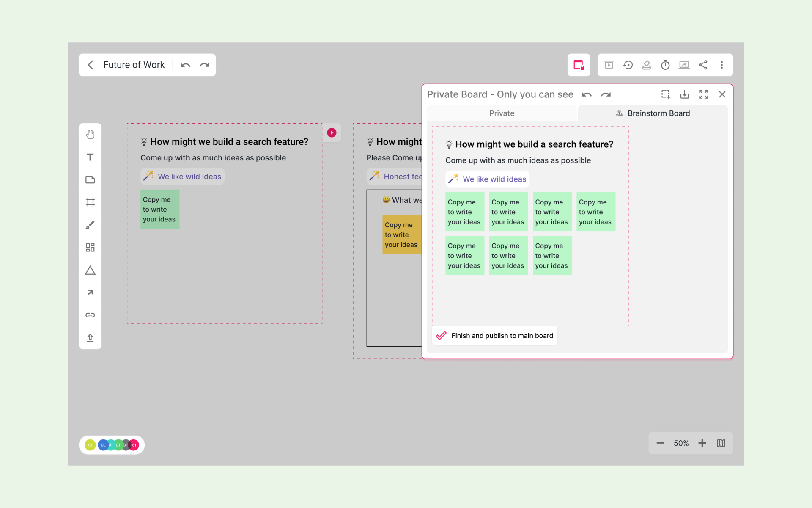Click Finish and publish to main board
Image resolution: width=812 pixels, height=508 pixels.
[495, 336]
